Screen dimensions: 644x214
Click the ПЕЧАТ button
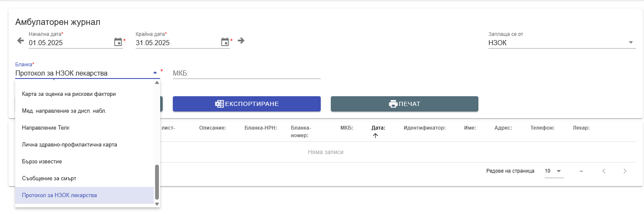(404, 104)
